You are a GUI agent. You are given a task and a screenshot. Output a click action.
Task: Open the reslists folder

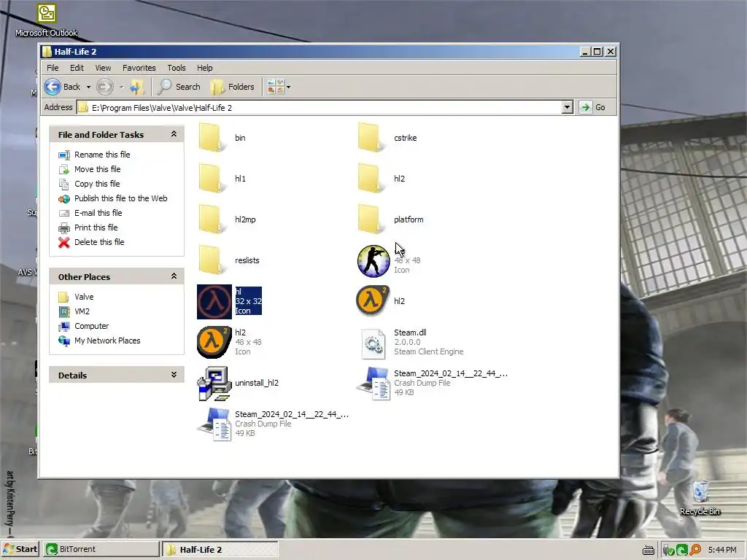point(228,260)
